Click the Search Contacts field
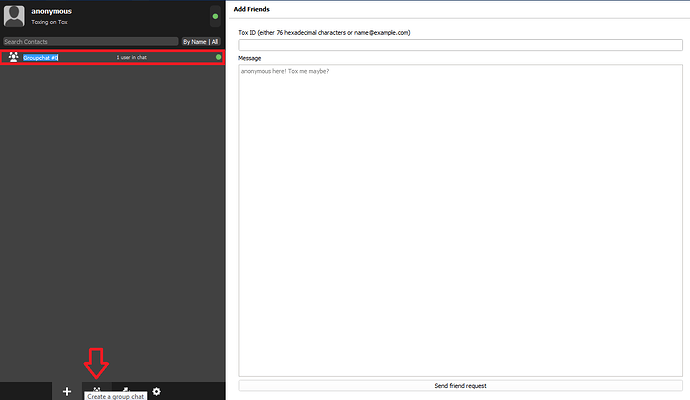690x400 pixels. point(90,42)
